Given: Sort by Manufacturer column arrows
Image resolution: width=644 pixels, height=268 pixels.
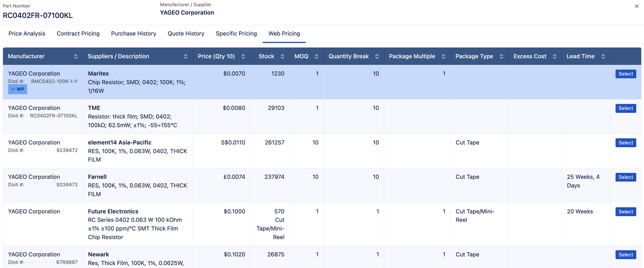Looking at the screenshot, I should click(76, 56).
